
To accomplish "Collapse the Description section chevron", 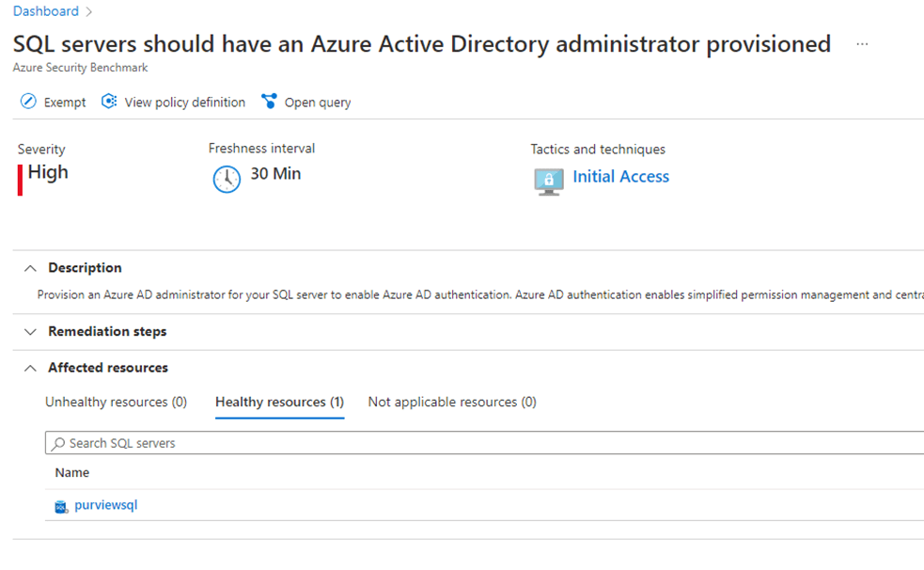I will coord(30,268).
